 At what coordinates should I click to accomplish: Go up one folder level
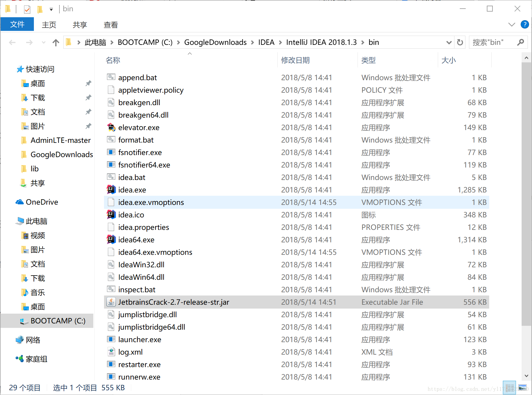click(56, 42)
